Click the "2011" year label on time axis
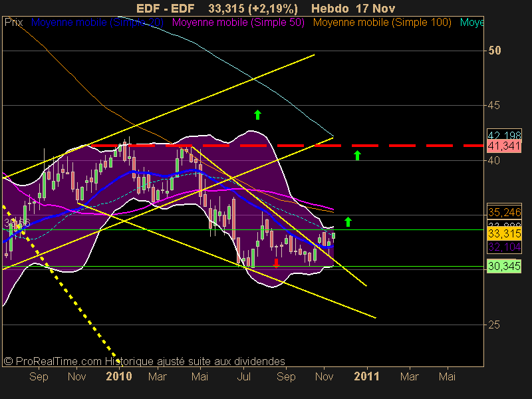 pos(366,376)
